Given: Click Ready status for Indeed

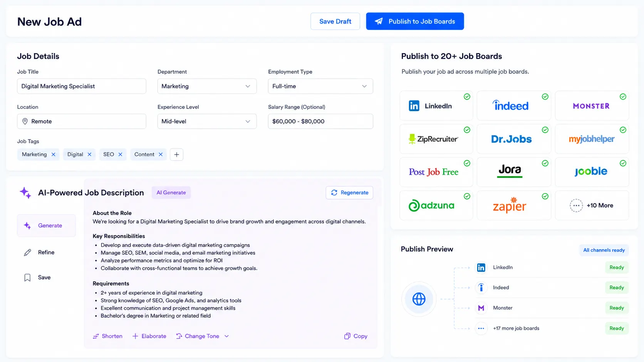Looking at the screenshot, I should [617, 288].
